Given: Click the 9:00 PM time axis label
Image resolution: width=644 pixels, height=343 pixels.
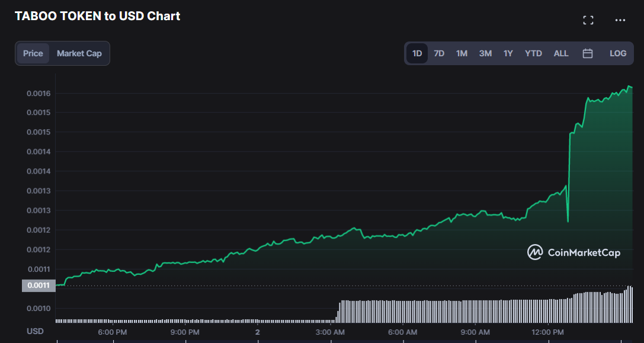Looking at the screenshot, I should (185, 332).
